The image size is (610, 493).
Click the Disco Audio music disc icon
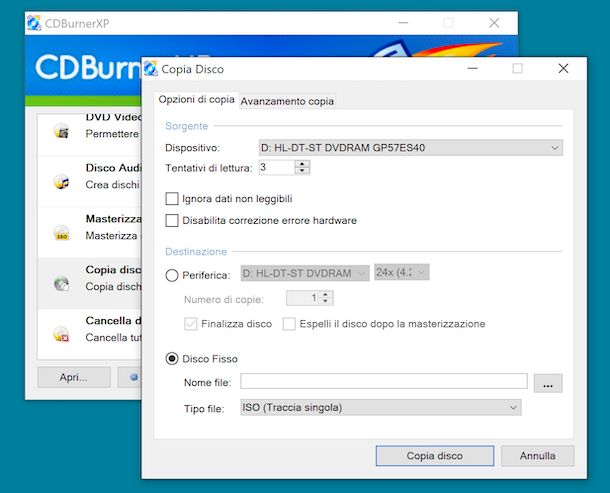(x=61, y=182)
